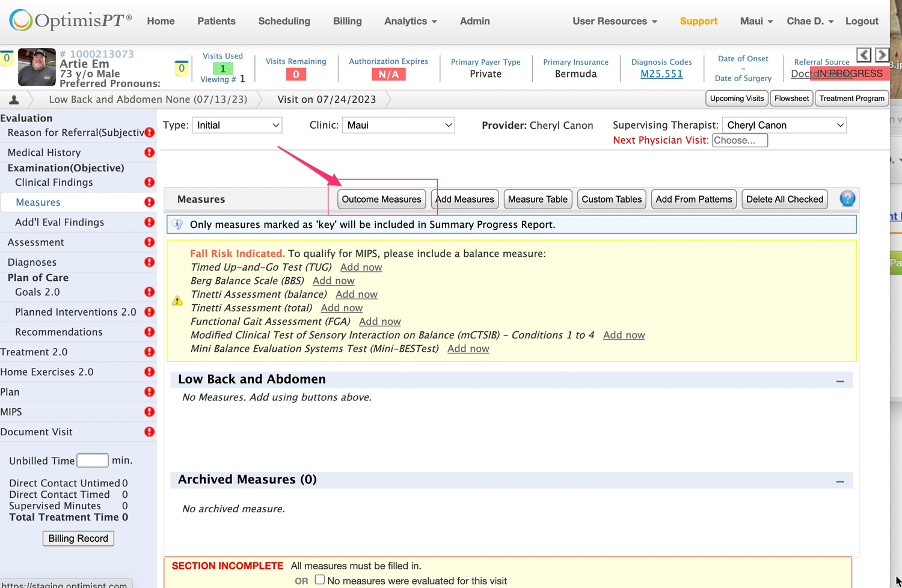Click the patient person icon in breadcrumb

click(x=14, y=99)
